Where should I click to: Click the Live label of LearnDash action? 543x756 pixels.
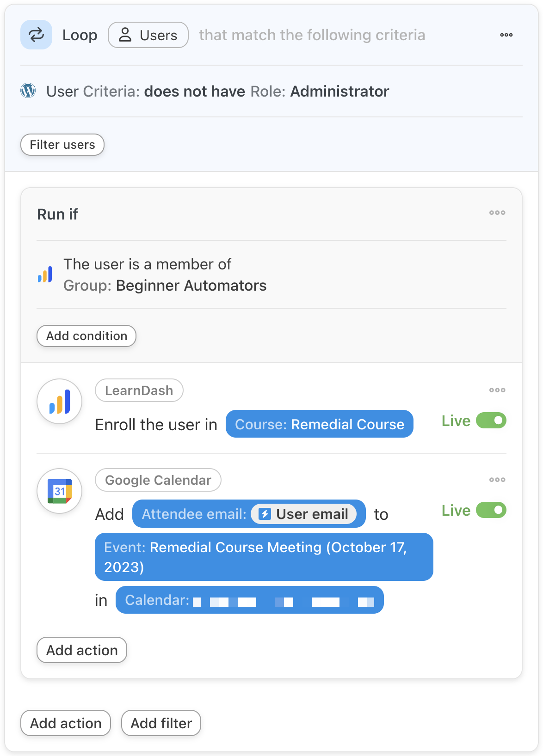click(x=456, y=421)
